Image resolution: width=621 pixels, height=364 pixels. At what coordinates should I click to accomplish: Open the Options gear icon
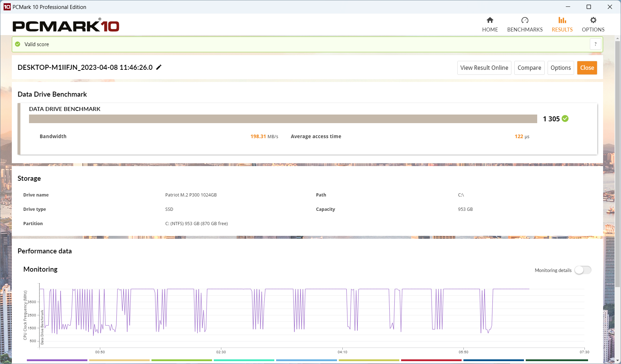[593, 20]
